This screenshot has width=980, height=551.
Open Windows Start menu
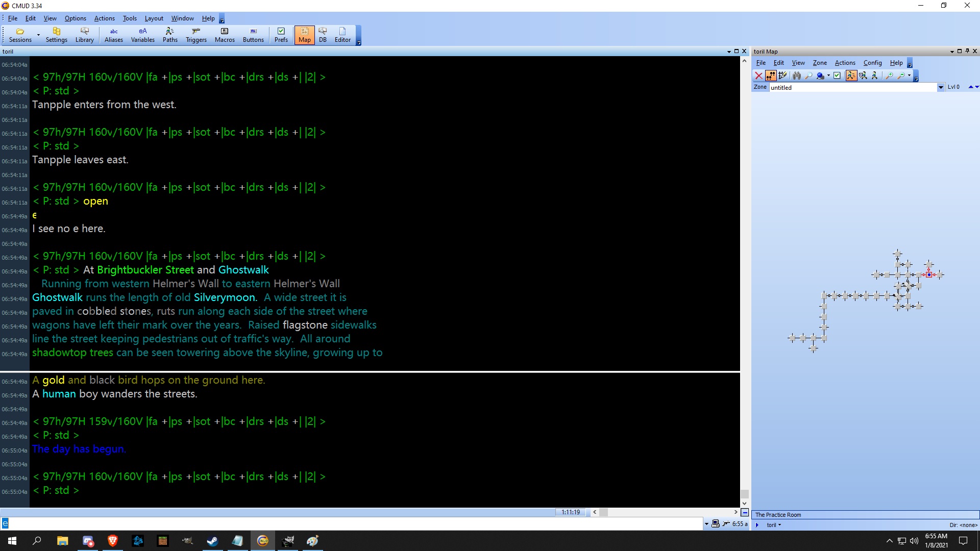(x=12, y=541)
